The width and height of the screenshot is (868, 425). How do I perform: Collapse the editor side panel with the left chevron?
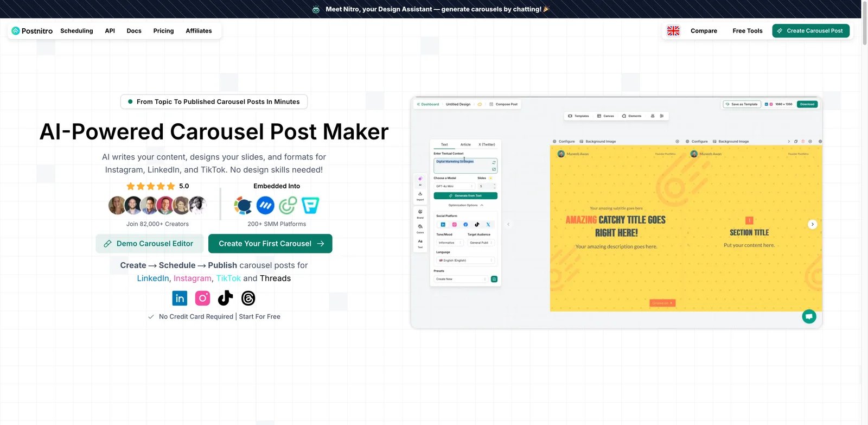508,224
